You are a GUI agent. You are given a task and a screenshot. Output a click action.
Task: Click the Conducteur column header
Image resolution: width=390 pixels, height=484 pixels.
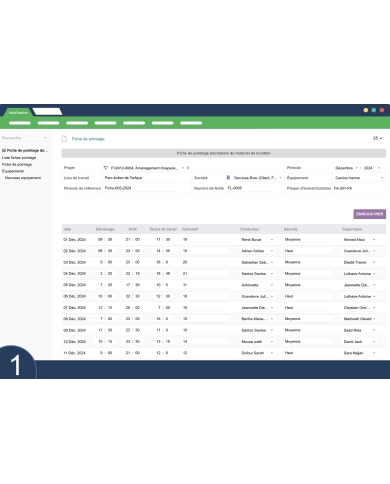point(249,229)
